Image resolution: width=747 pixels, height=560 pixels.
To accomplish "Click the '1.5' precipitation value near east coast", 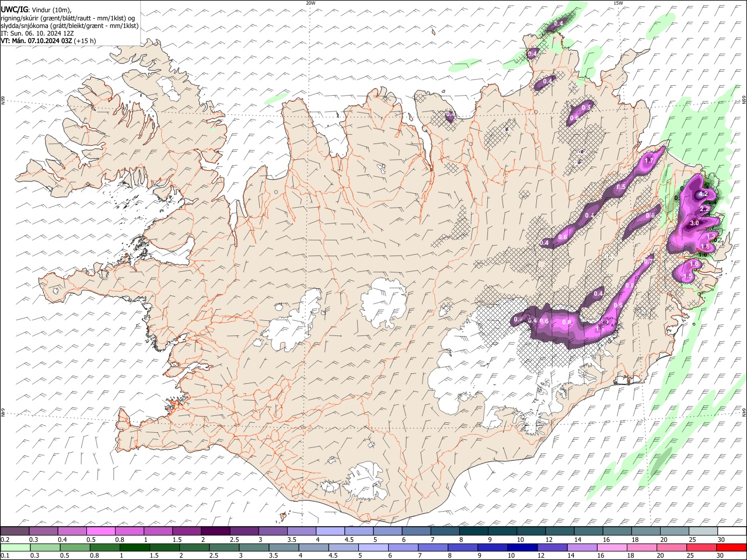I will coord(687,276).
